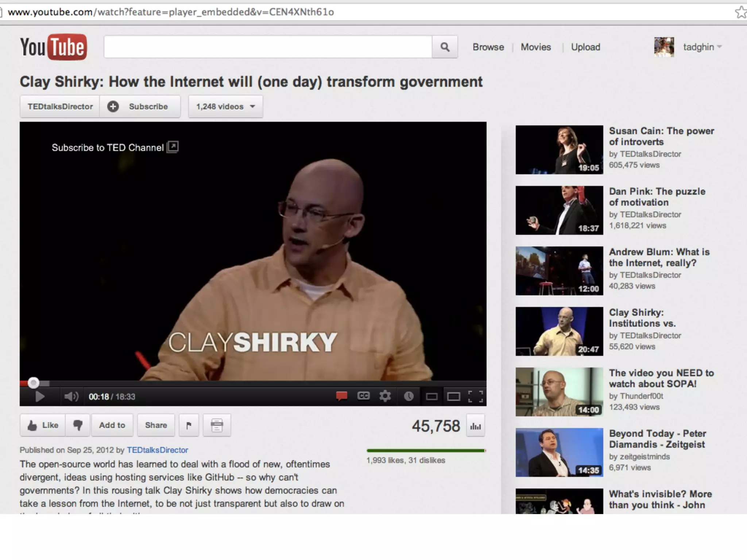Click the search magnifier button
747x560 pixels.
[445, 47]
